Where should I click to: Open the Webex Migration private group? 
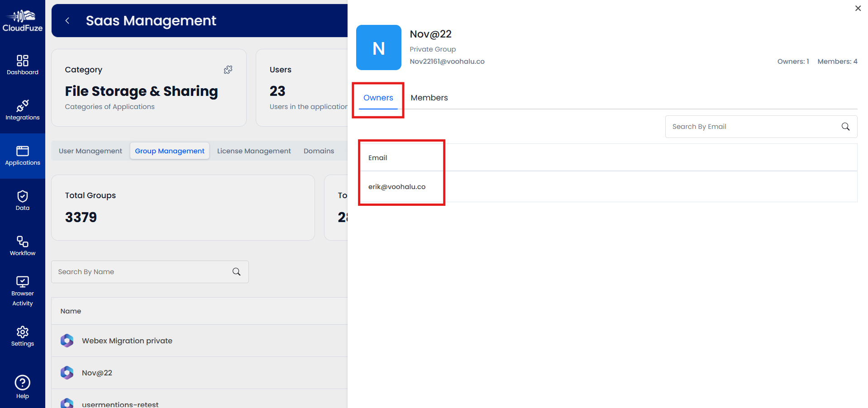point(127,341)
